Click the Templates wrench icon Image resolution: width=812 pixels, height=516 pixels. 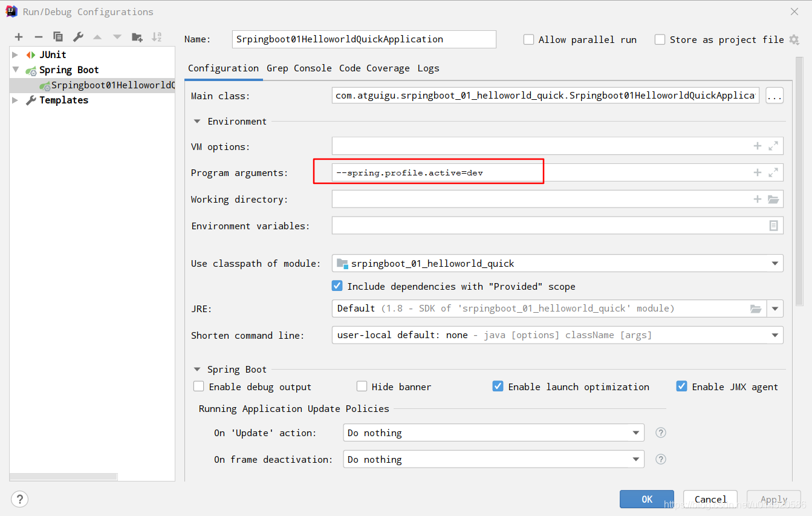click(x=31, y=100)
